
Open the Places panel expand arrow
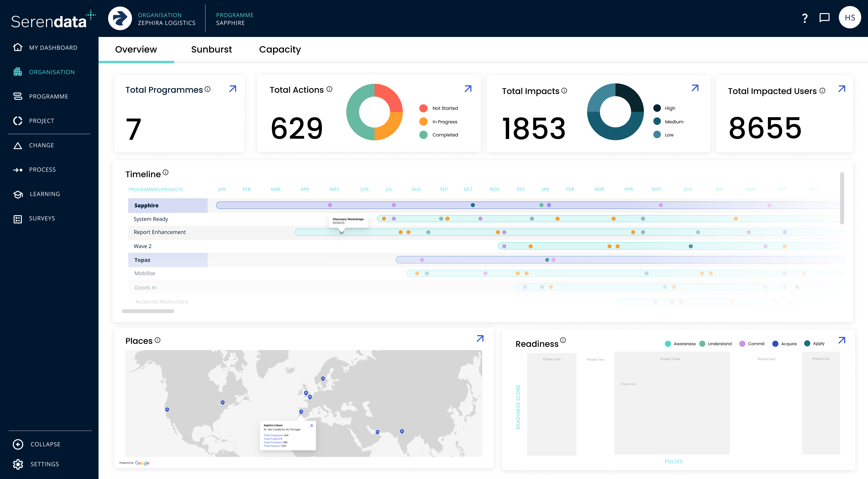tap(480, 338)
